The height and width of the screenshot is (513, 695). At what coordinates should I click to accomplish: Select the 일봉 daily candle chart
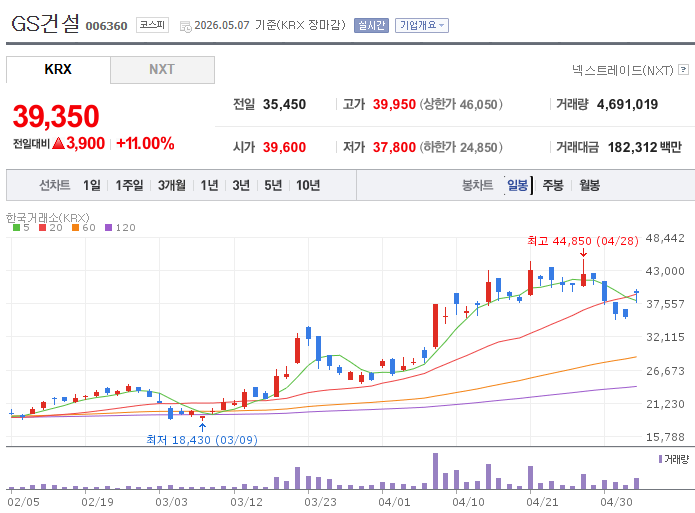(x=518, y=185)
